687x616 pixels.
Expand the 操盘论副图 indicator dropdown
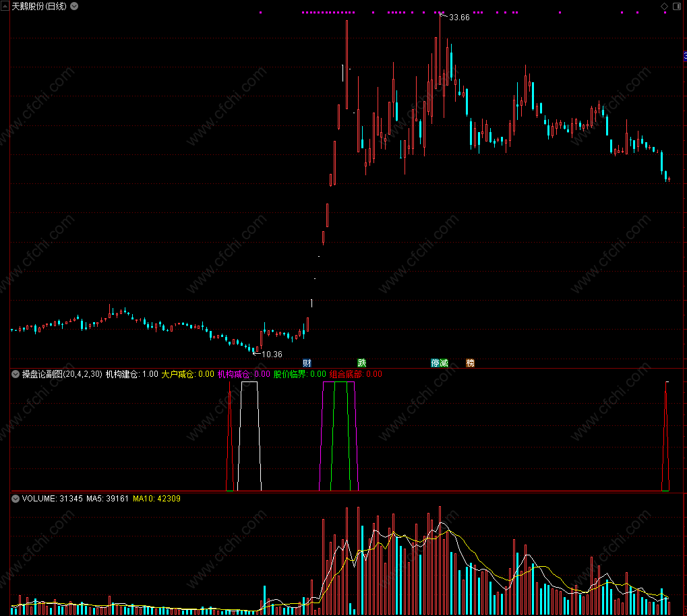[x=16, y=374]
